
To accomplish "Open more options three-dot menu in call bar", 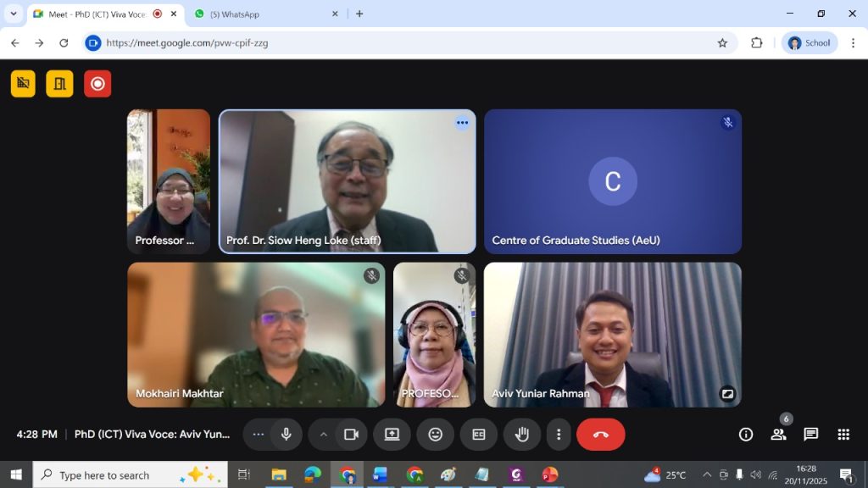I will (x=559, y=435).
